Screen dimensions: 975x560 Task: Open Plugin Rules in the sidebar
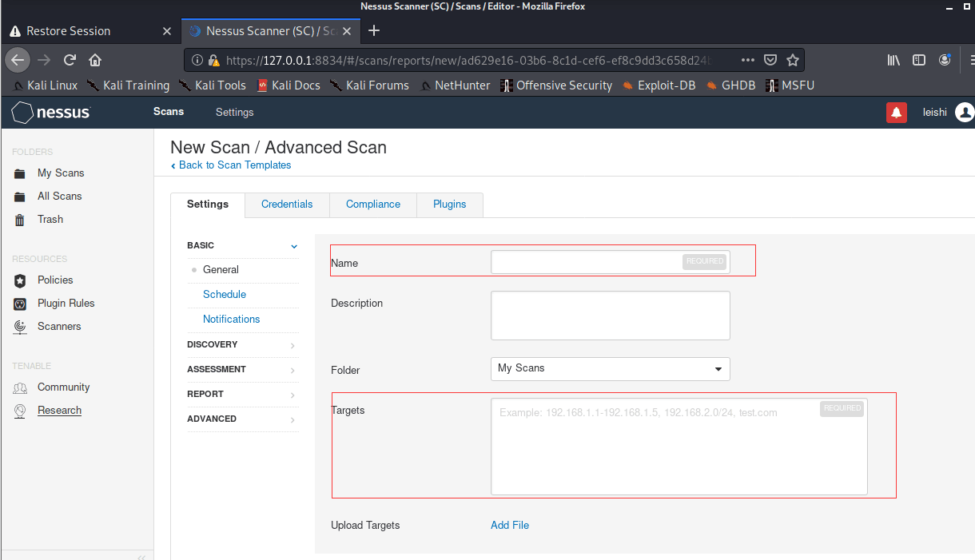pyautogui.click(x=66, y=303)
